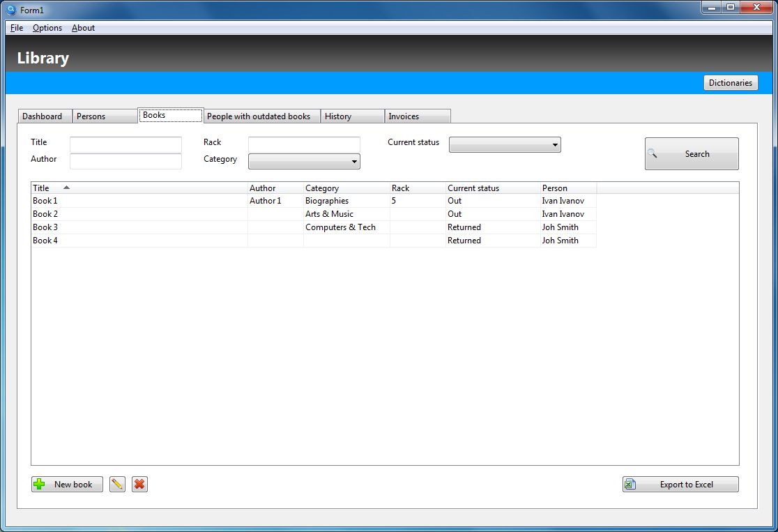778x532 pixels.
Task: Export the list to Excel
Action: (680, 484)
